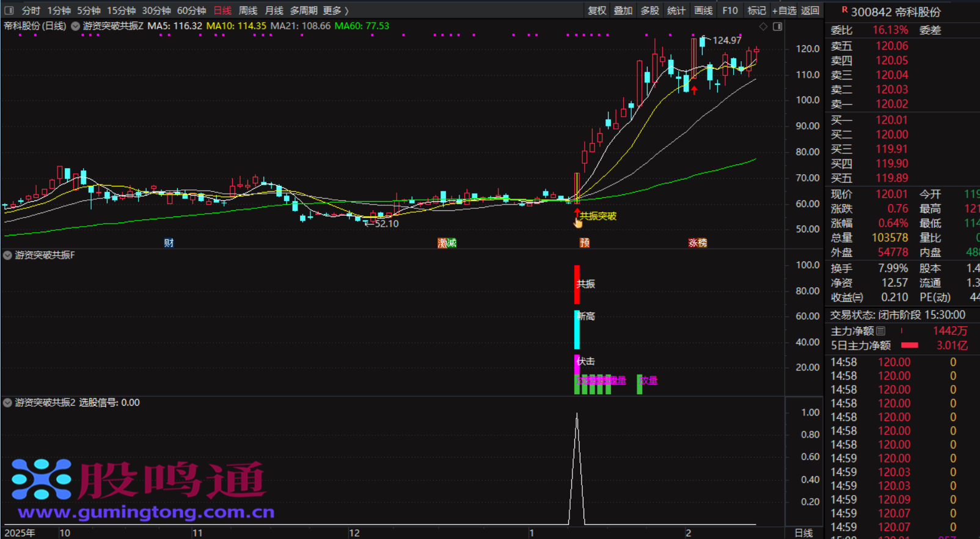
Task: Activate the 画线 drawing tool
Action: pos(703,10)
